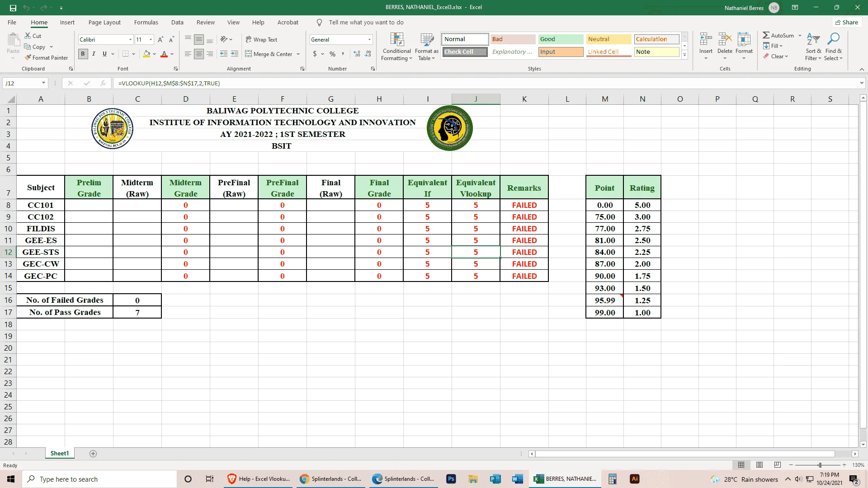
Task: Click the zoom slider handle
Action: point(820,465)
